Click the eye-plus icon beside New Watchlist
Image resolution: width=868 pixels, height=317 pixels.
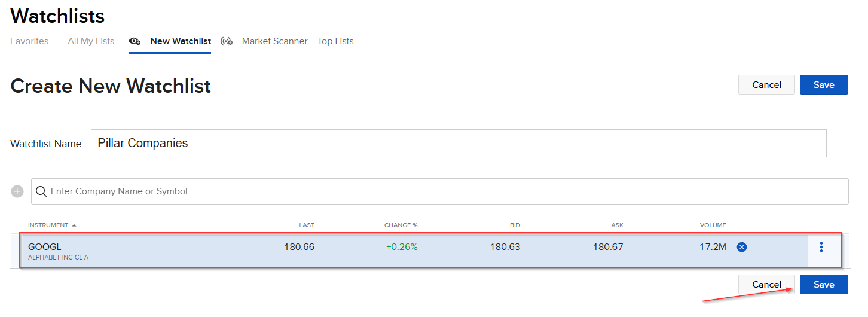coord(135,41)
